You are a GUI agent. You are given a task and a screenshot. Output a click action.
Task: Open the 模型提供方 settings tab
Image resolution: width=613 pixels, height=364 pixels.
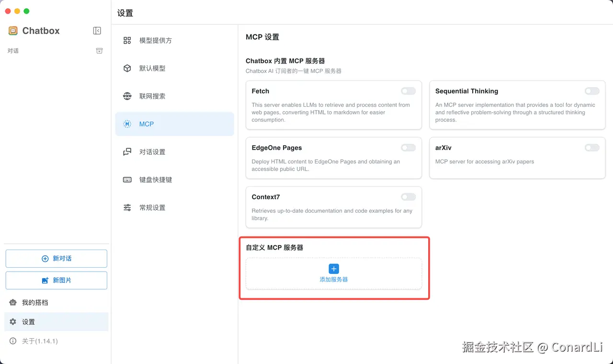174,41
